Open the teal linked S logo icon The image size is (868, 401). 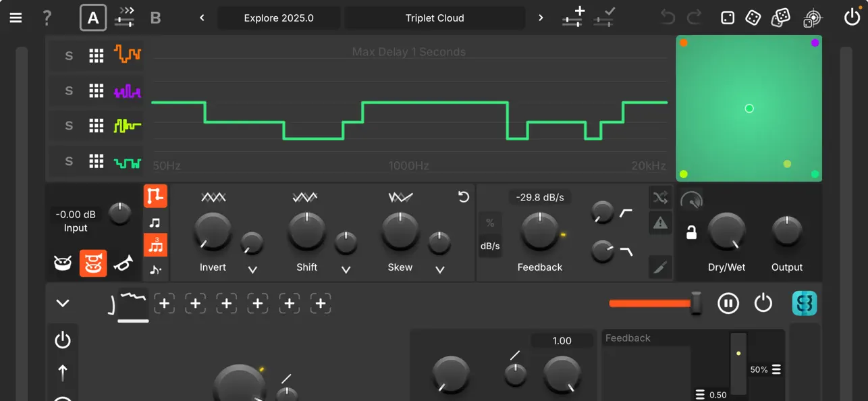[x=805, y=303]
